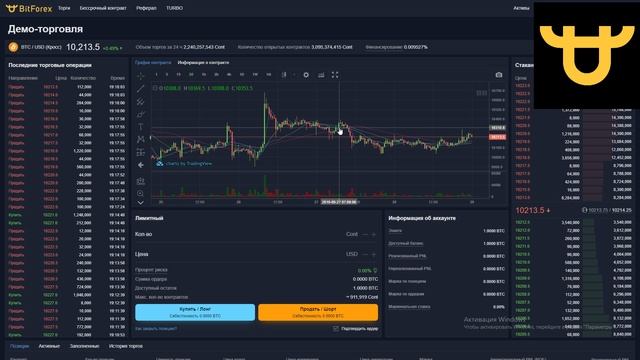Click the magnifier zoom tool on chart
Viewport: 640px width, 360px height.
(x=140, y=193)
